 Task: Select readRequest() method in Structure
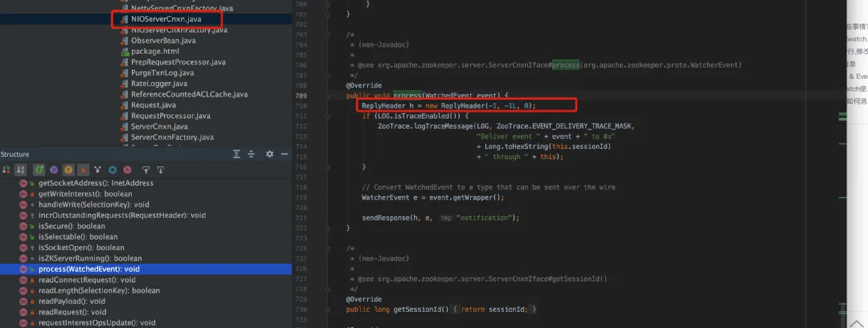[x=72, y=312]
